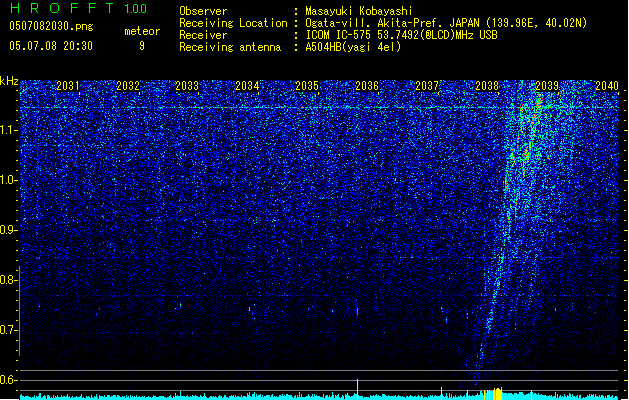Screen dimensions: 629x400
Task: Click the meteor count value 9
Action: click(142, 46)
